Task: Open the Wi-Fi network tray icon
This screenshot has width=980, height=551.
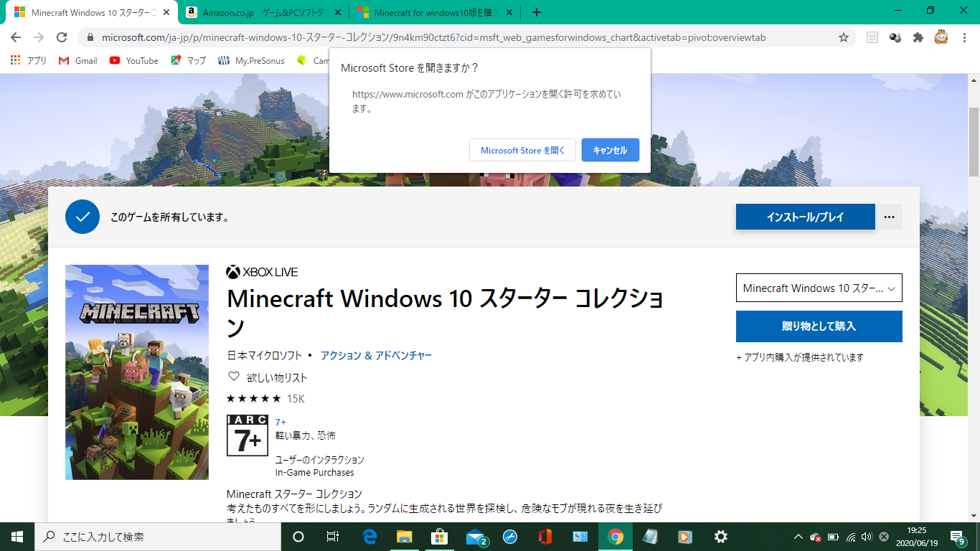Action: [850, 537]
